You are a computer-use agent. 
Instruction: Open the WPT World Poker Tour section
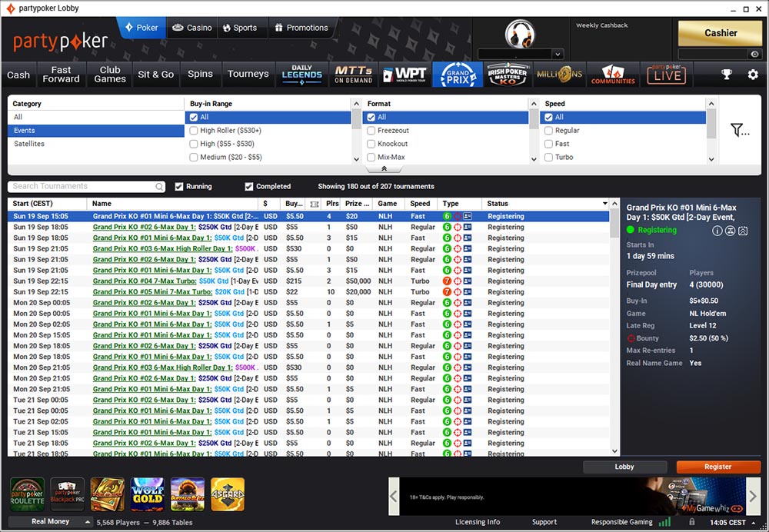pos(405,75)
